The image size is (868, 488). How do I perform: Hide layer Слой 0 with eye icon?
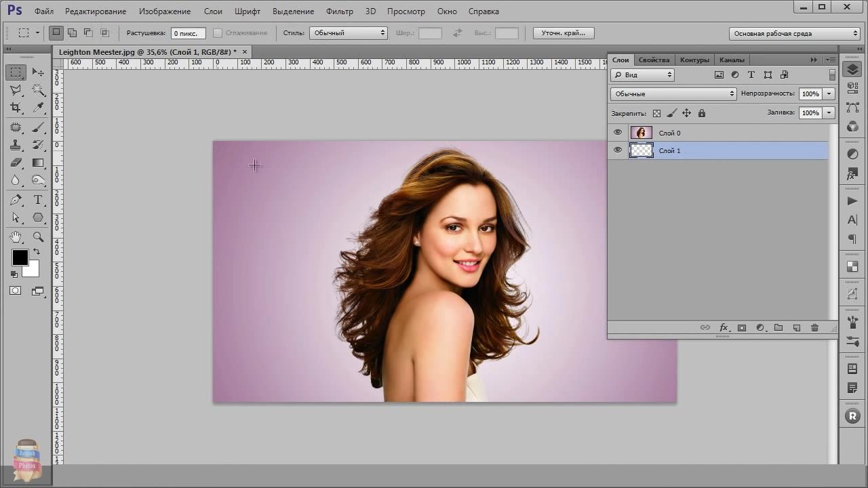coord(618,133)
